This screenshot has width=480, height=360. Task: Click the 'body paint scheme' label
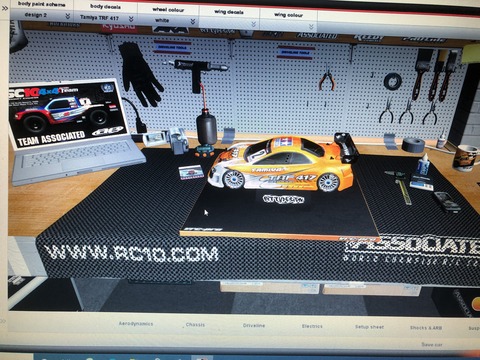[x=42, y=4]
